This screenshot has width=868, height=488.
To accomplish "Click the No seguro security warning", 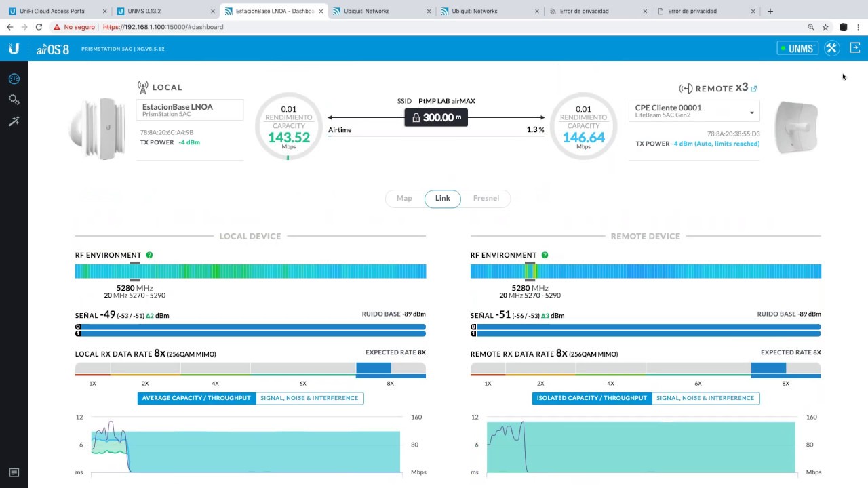I will click(75, 27).
